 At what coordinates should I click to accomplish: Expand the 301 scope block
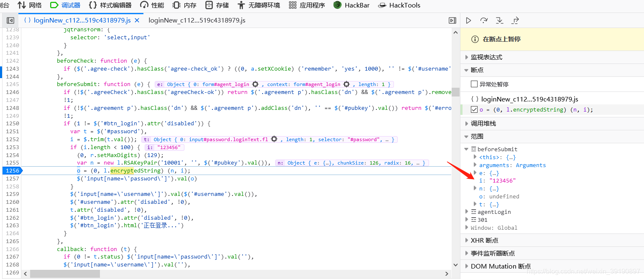pyautogui.click(x=467, y=220)
